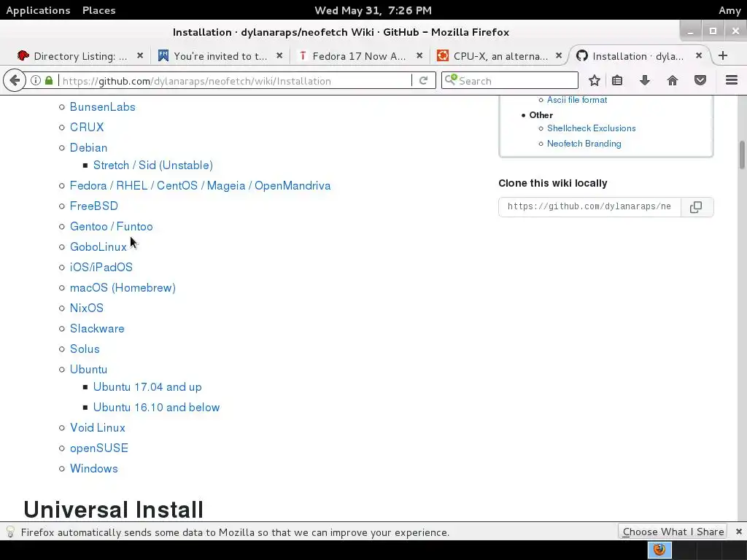The image size is (747, 560).
Task: Switch to the CPU-X tab
Action: pyautogui.click(x=499, y=56)
